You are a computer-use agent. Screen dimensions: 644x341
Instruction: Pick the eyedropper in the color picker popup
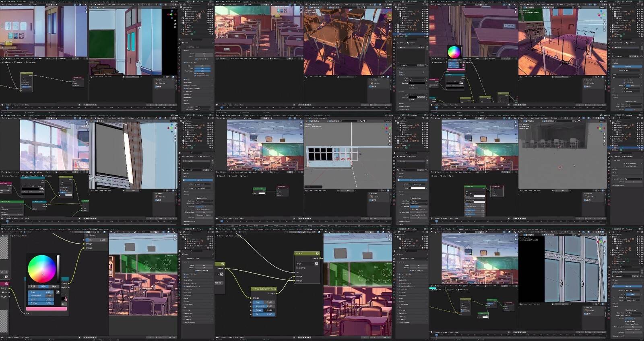click(x=58, y=292)
